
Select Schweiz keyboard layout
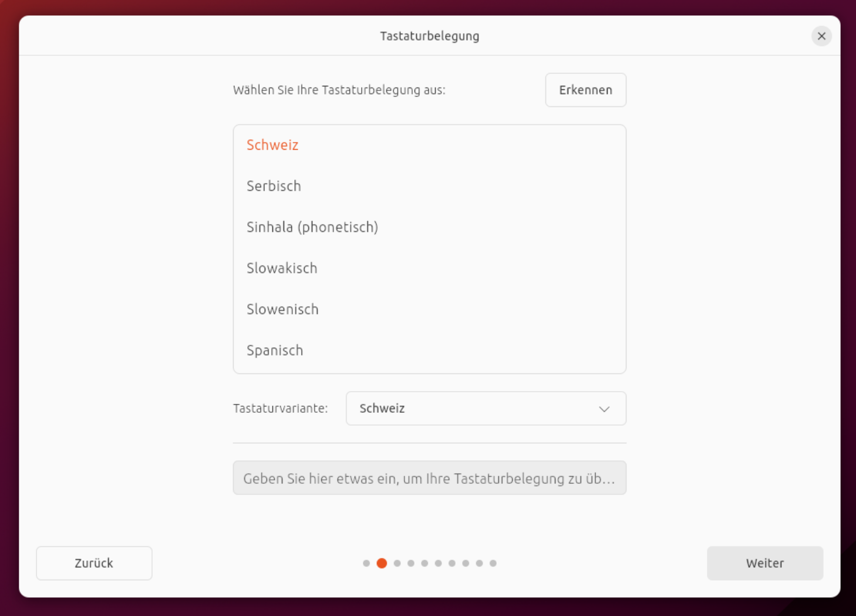272,145
